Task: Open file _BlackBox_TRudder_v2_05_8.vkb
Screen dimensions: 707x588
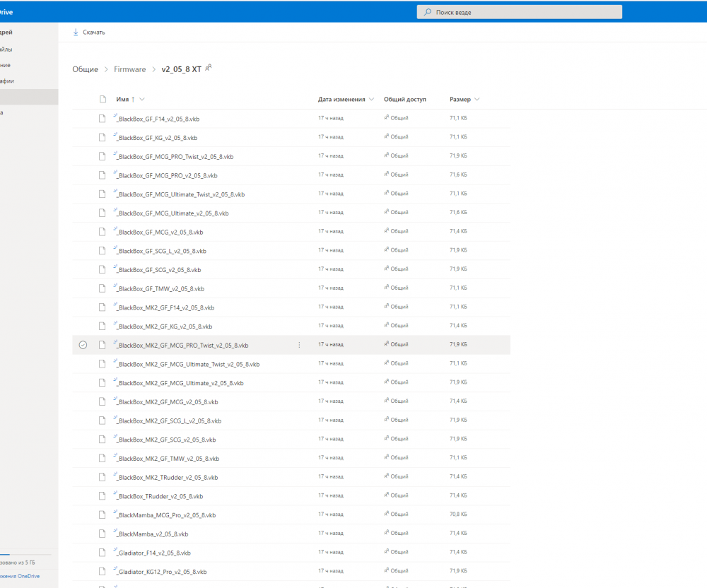Action: (x=160, y=497)
